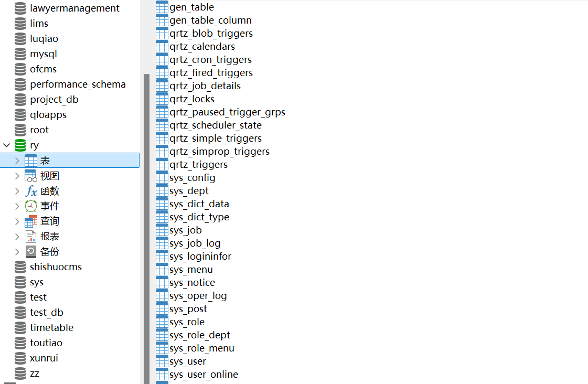Click the 视图 views icon
Viewport: 588px width, 384px height.
[31, 176]
